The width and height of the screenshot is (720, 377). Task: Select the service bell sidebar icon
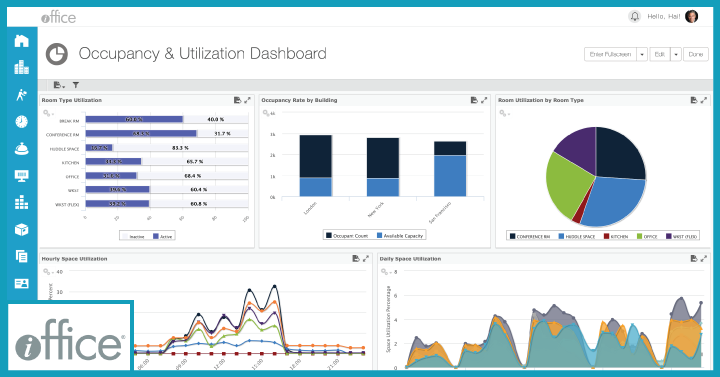21,149
